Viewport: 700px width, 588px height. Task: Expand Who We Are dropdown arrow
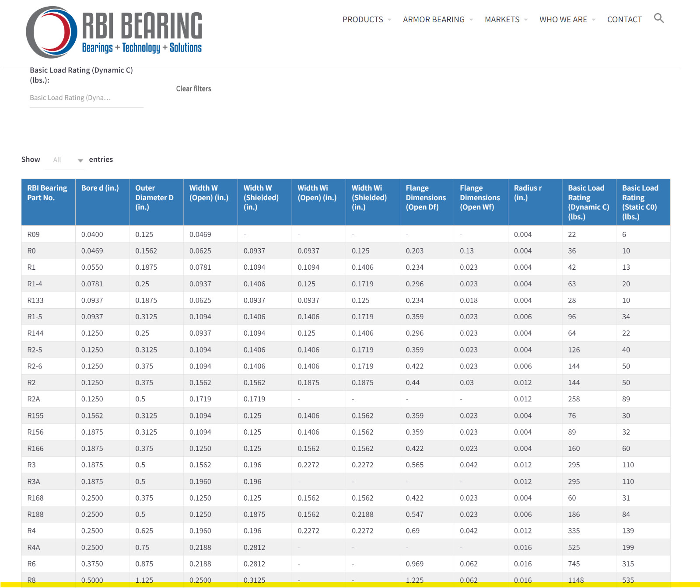coord(594,20)
